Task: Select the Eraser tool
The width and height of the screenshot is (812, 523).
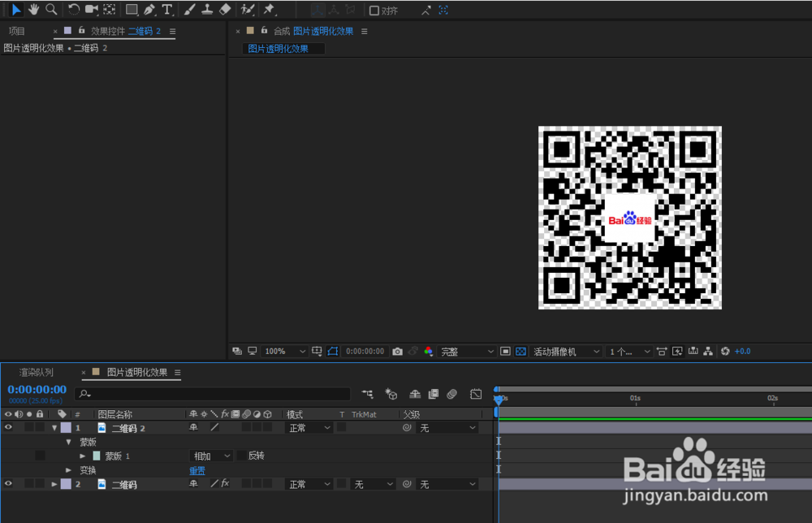Action: (x=225, y=9)
